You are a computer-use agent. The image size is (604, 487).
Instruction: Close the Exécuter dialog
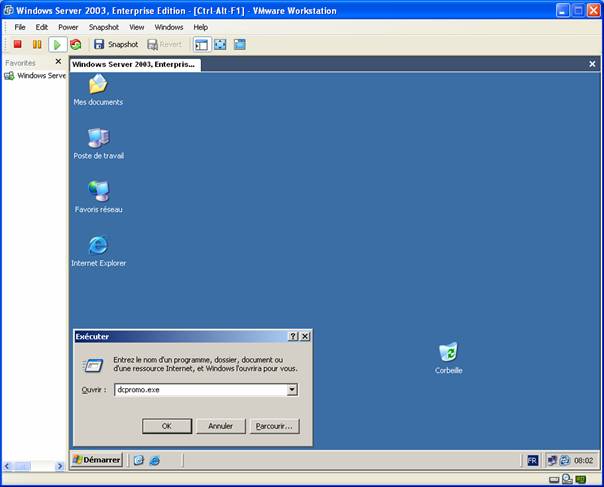pos(305,336)
